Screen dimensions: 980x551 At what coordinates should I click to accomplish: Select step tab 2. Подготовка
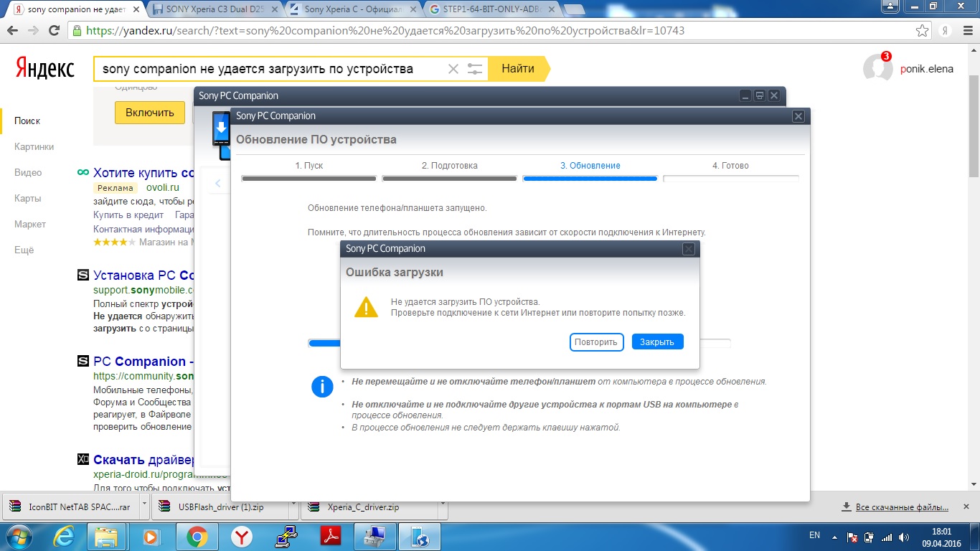tap(449, 166)
